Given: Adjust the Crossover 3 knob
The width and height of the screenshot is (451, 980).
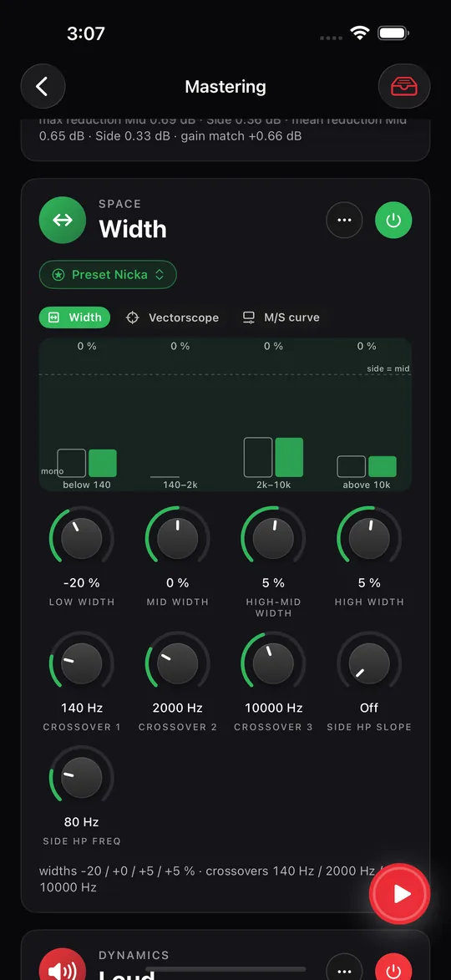Looking at the screenshot, I should (x=274, y=663).
